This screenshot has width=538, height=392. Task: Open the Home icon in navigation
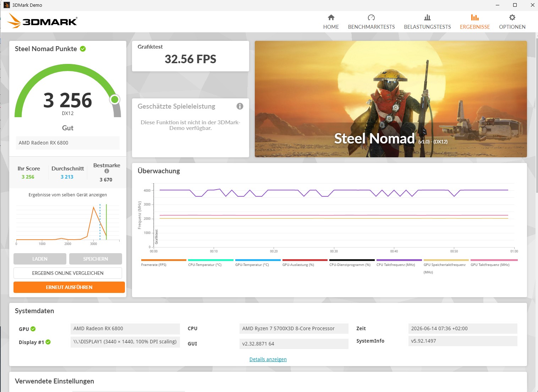coord(331,17)
